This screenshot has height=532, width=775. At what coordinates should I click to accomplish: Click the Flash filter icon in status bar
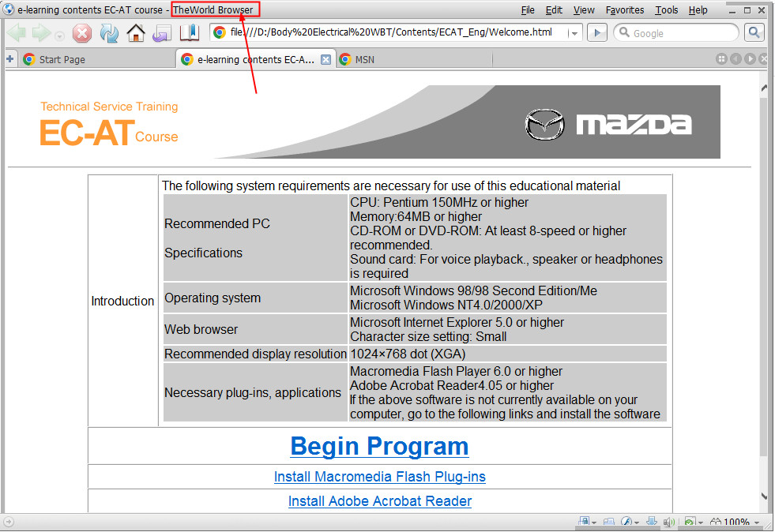626,522
